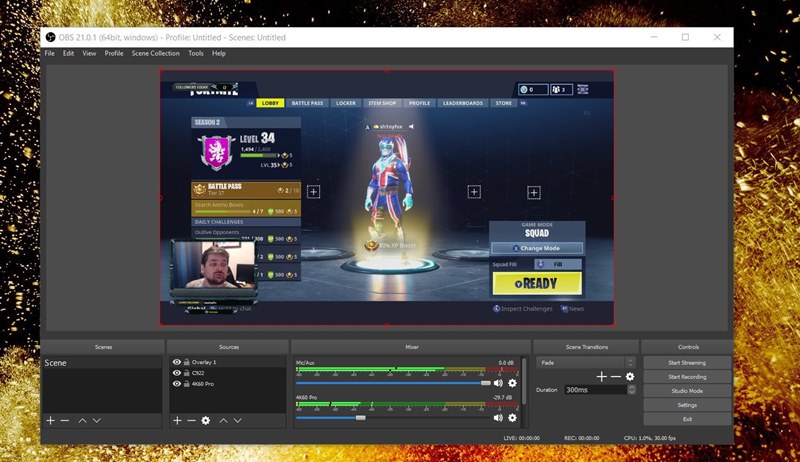Mute the Mic/Aux speaker icon
Viewport: 800px width, 462px height.
click(498, 383)
